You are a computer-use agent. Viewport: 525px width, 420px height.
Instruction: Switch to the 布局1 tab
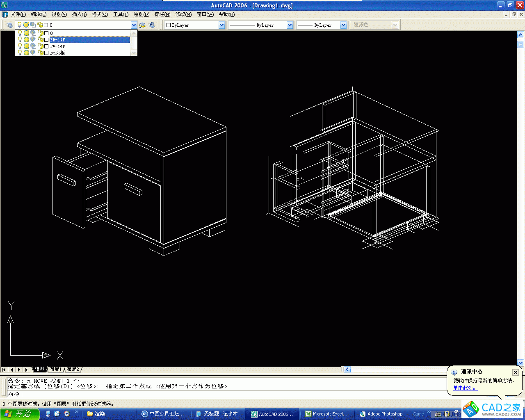pos(55,369)
